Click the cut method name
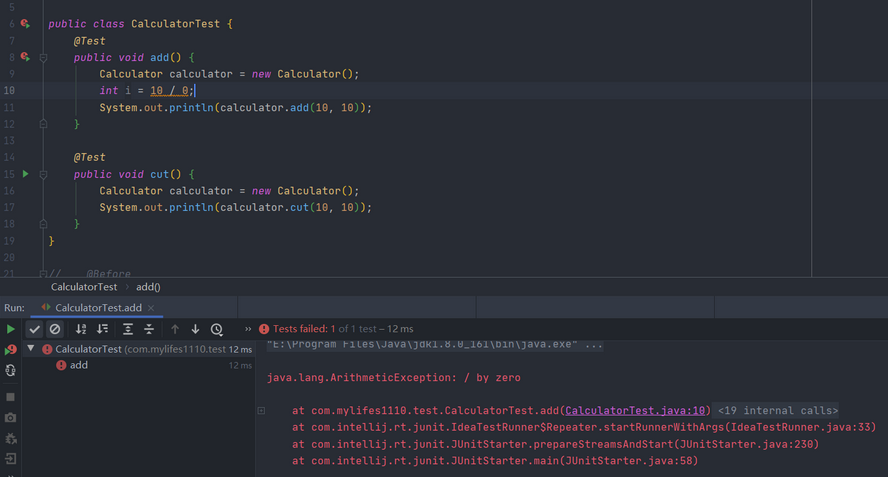This screenshot has height=478, width=888. pyautogui.click(x=160, y=174)
